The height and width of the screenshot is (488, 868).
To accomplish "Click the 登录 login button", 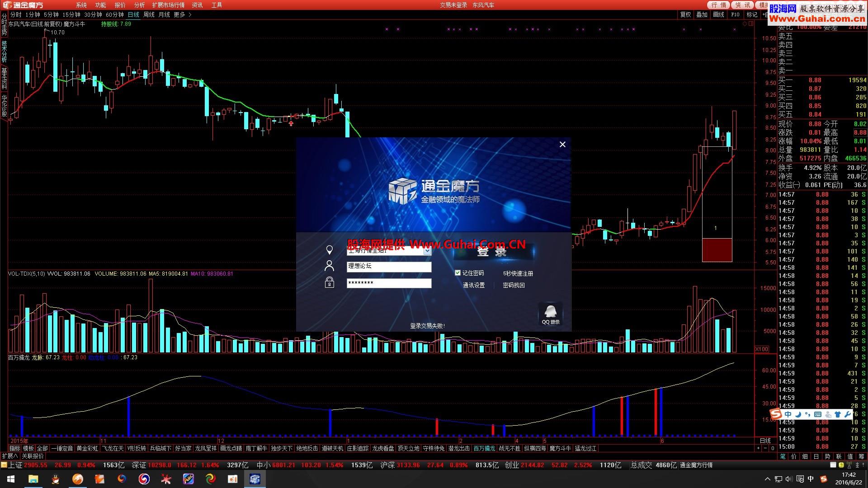I will (494, 252).
